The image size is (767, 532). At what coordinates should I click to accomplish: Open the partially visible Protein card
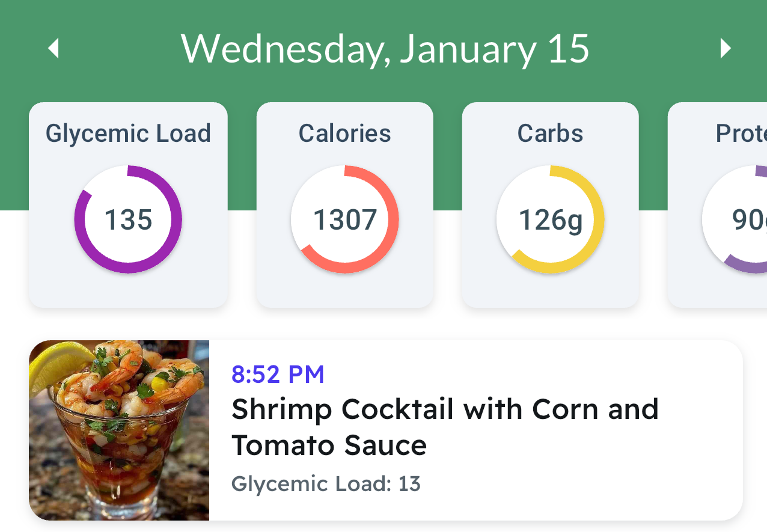pos(717,205)
